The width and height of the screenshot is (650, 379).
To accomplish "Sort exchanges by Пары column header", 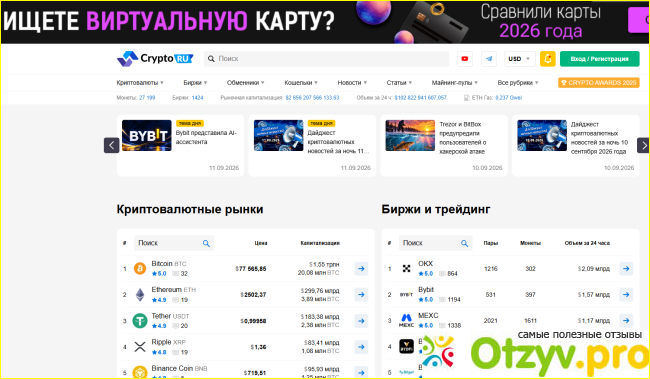I will [490, 243].
